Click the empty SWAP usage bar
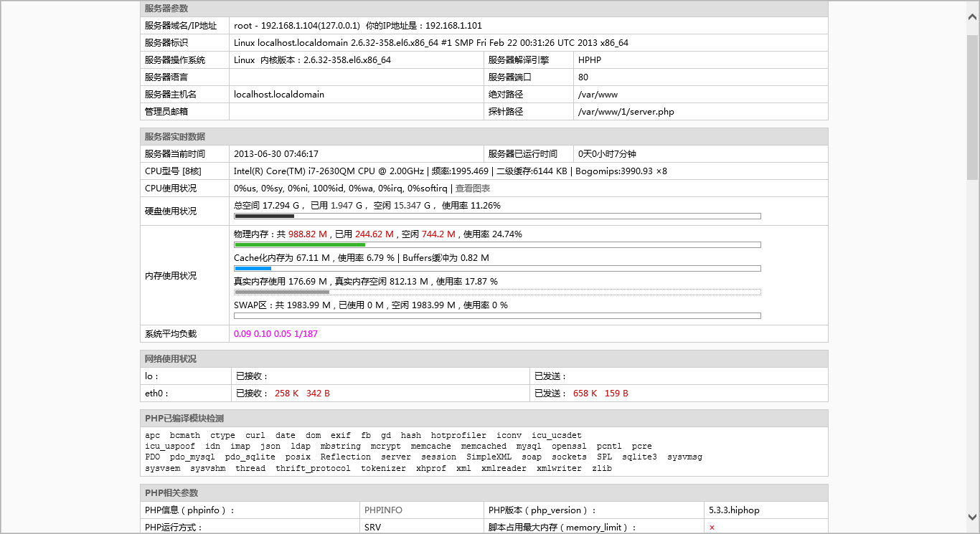This screenshot has height=534, width=980. (x=497, y=315)
